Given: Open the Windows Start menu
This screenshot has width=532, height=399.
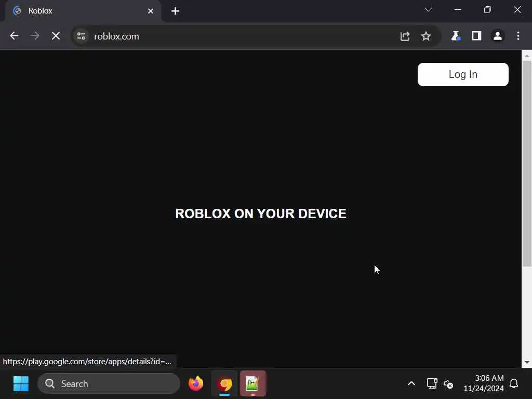Looking at the screenshot, I should point(21,384).
